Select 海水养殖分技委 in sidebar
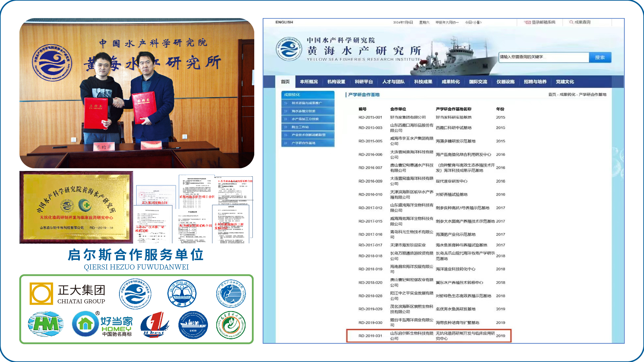 tap(308, 111)
